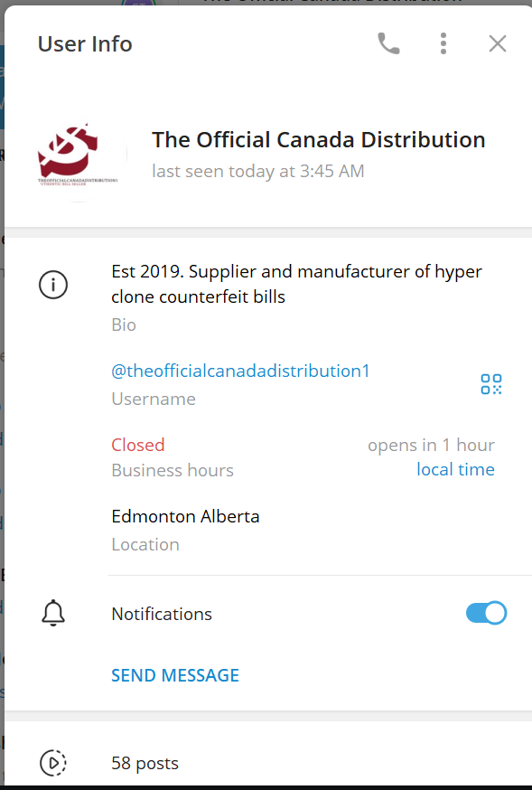
Task: Click the bio text about Est 2019
Action: pos(296,284)
